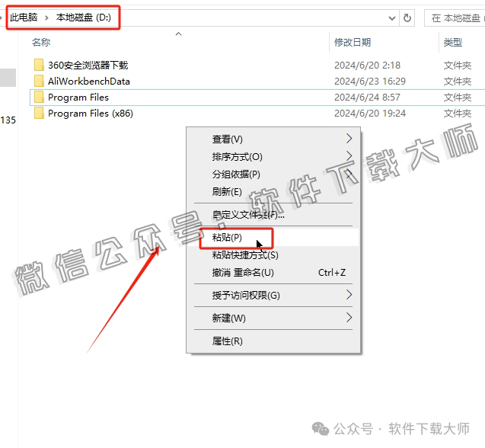This screenshot has width=485, height=448.
Task: Click the date 2024/6/20 19:24
Action: [369, 114]
